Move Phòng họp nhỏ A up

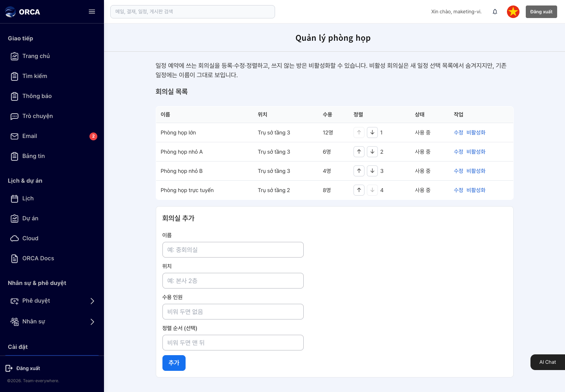pyautogui.click(x=359, y=152)
